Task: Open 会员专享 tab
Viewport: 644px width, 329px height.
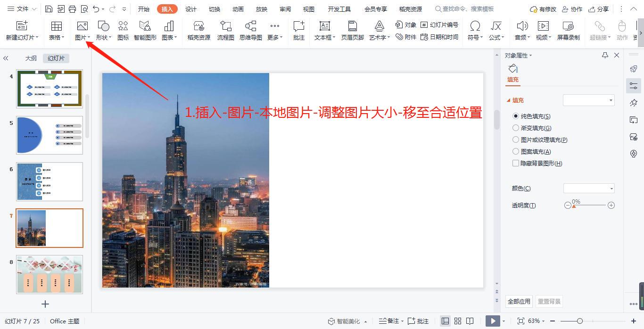Action: (x=376, y=9)
